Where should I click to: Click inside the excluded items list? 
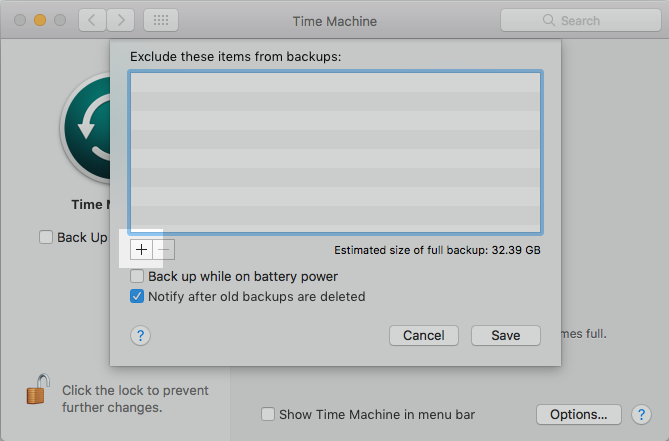tap(335, 152)
